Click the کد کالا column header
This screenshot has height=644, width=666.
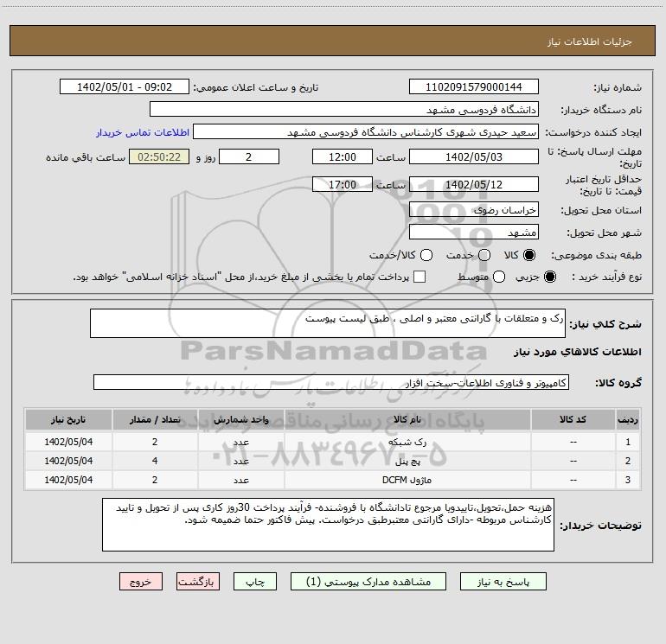(x=573, y=420)
